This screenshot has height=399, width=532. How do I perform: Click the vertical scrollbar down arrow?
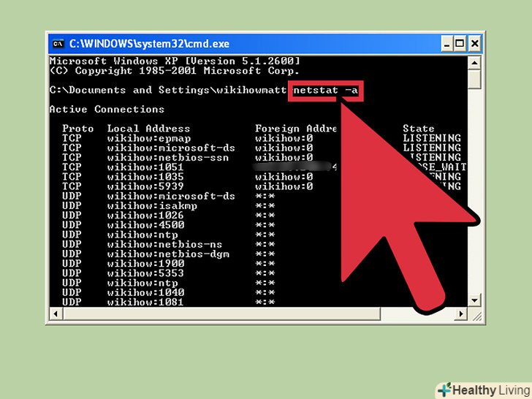pos(474,300)
